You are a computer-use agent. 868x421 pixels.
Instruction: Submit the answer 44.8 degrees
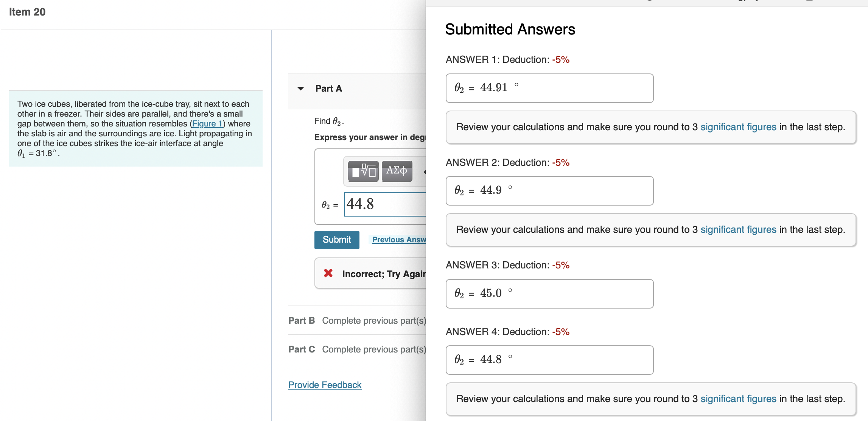336,239
